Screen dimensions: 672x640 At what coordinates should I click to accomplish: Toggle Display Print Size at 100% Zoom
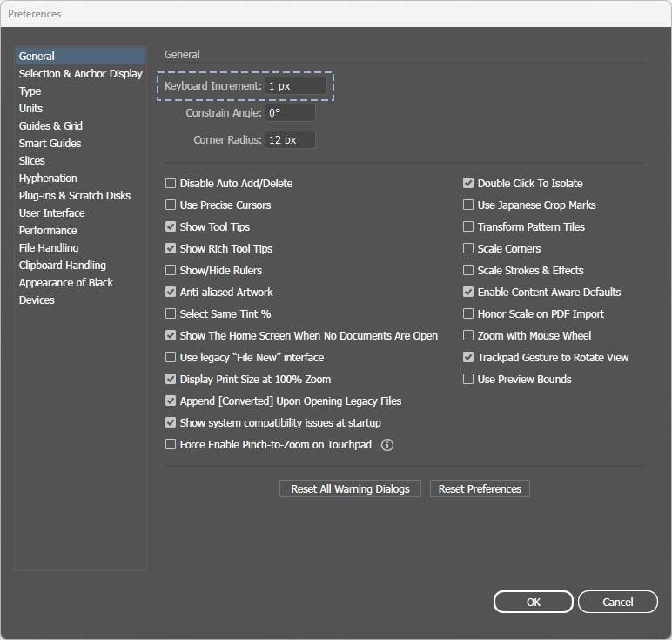(x=171, y=379)
